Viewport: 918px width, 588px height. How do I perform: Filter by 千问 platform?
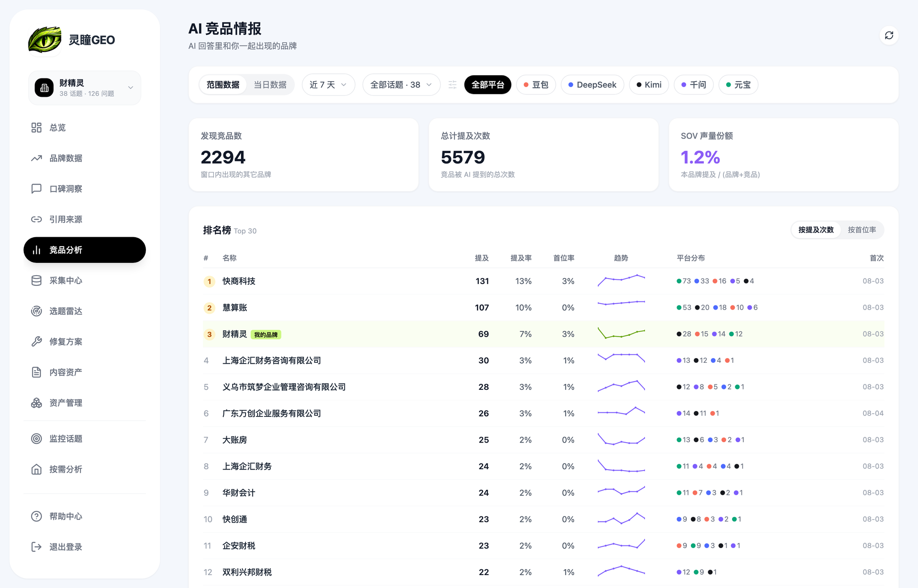click(694, 85)
